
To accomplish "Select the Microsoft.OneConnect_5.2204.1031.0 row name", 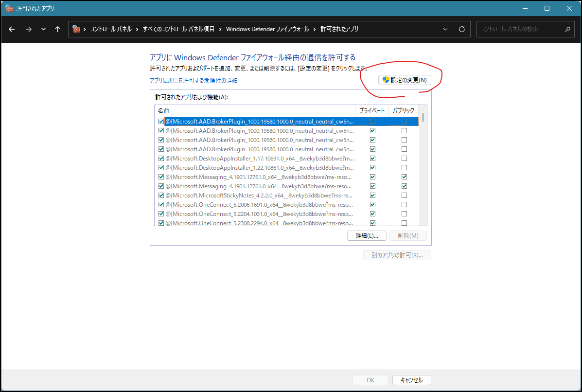I will click(x=259, y=214).
